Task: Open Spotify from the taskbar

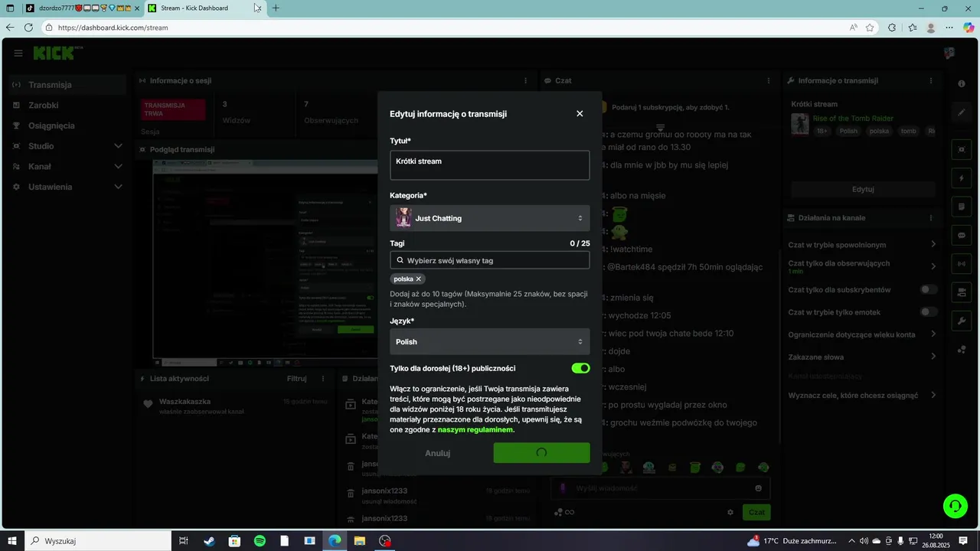Action: pyautogui.click(x=260, y=541)
